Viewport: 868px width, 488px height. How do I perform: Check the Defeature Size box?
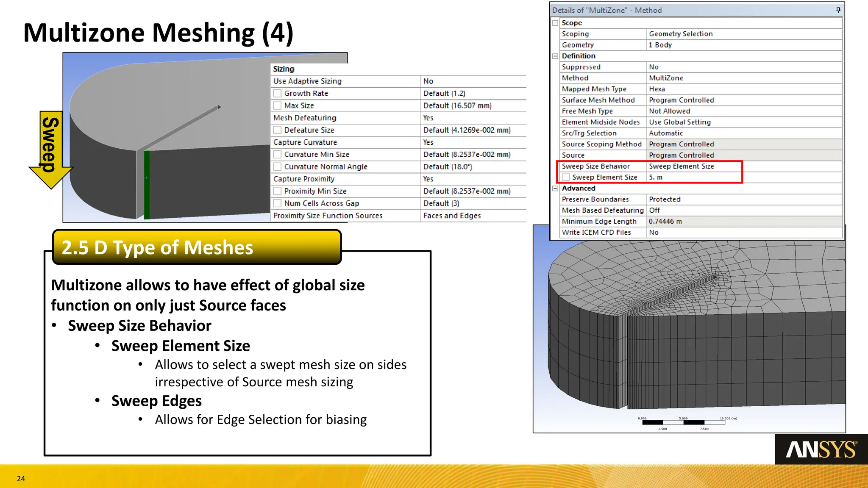277,130
